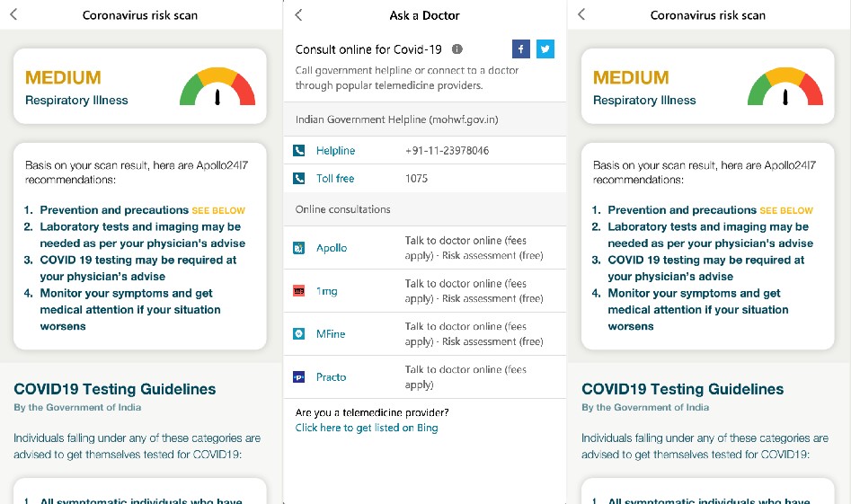Tap helpline number +91-11-23978046
Viewport: 851px width, 504px height.
pyautogui.click(x=447, y=150)
